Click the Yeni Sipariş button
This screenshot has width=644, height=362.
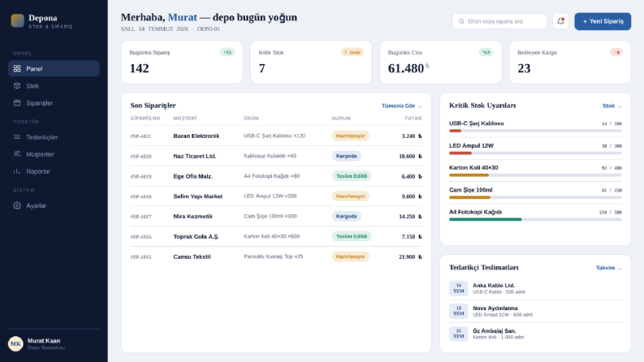[603, 21]
